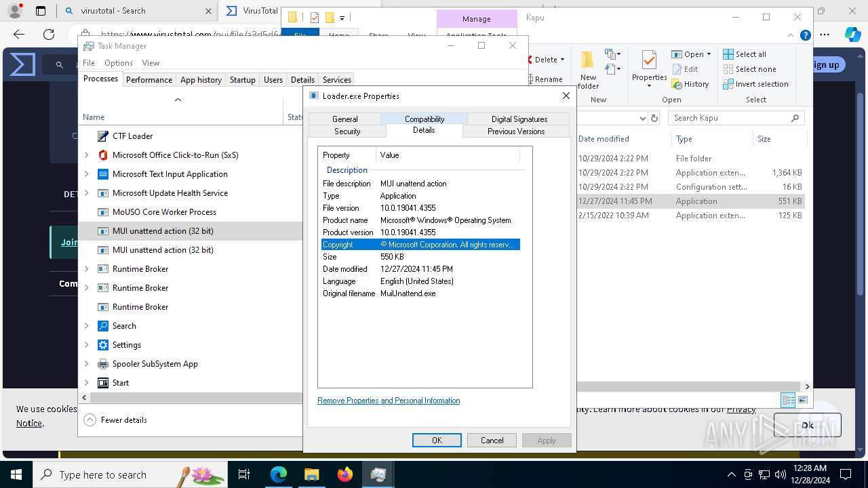Refresh the File Explorer address bar
The height and width of the screenshot is (488, 868).
click(x=654, y=118)
